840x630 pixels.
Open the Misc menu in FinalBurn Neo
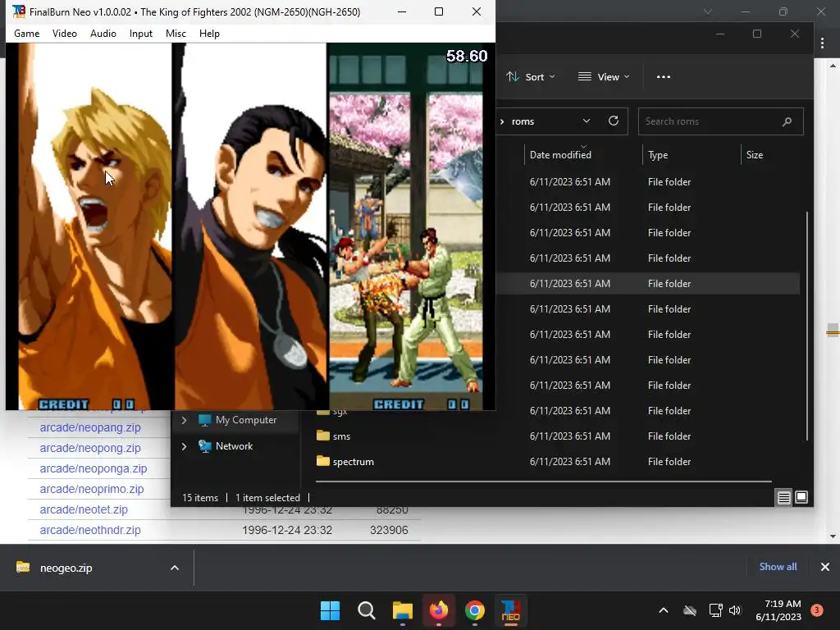click(176, 33)
